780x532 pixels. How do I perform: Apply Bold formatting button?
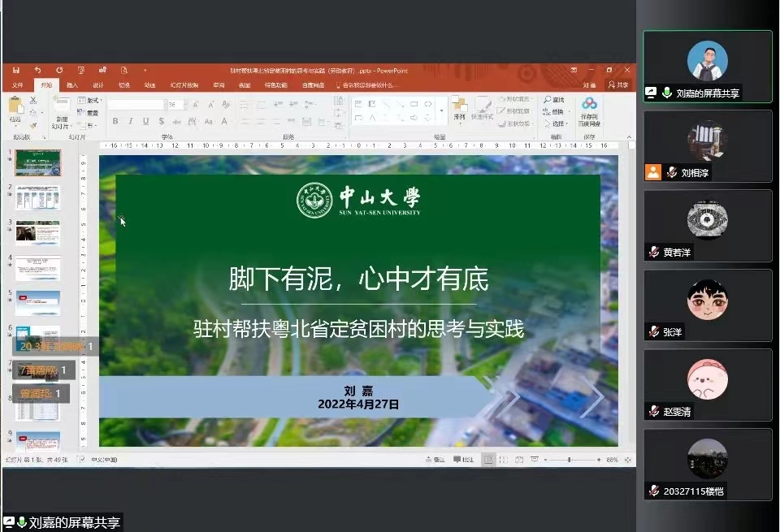[x=115, y=122]
